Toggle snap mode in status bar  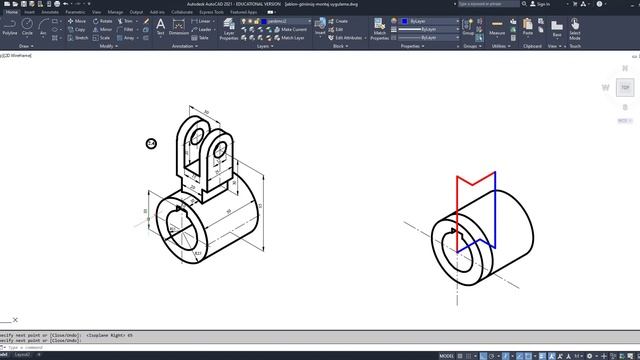469,356
